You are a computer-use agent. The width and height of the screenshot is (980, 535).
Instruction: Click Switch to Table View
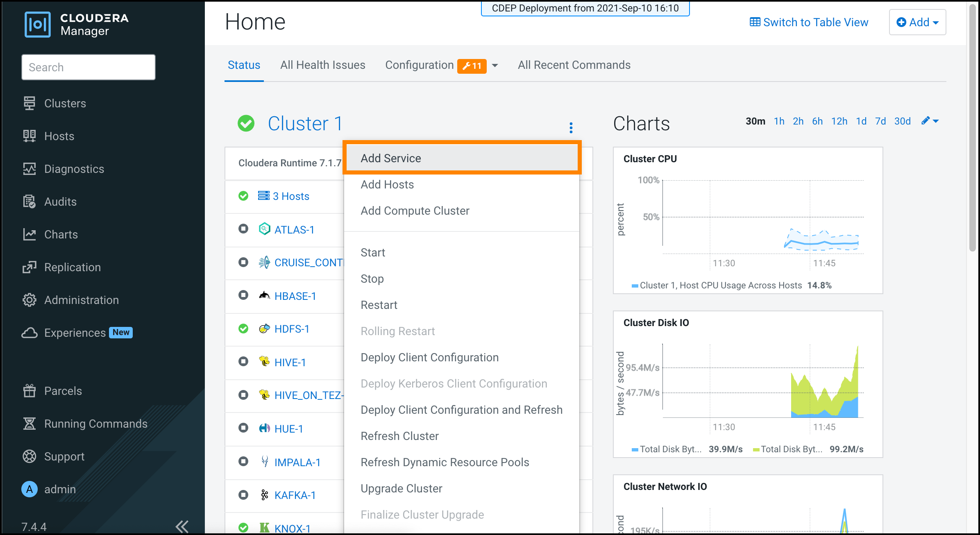808,22
